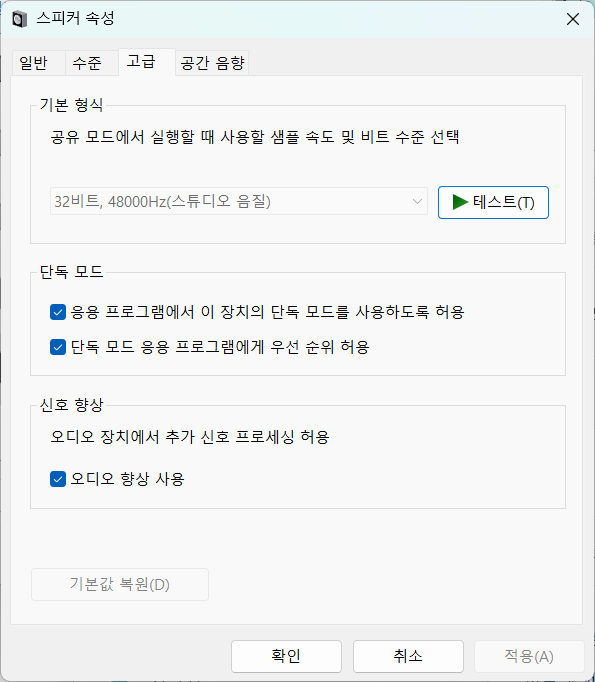Cancel the dialog with 취소
Viewport: 595px width, 682px height.
click(x=408, y=656)
